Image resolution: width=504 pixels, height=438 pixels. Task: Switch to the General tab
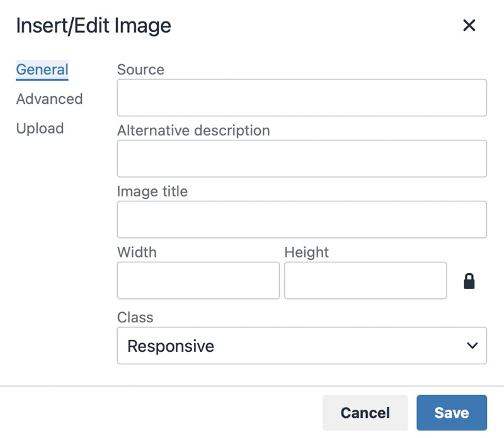click(x=42, y=70)
